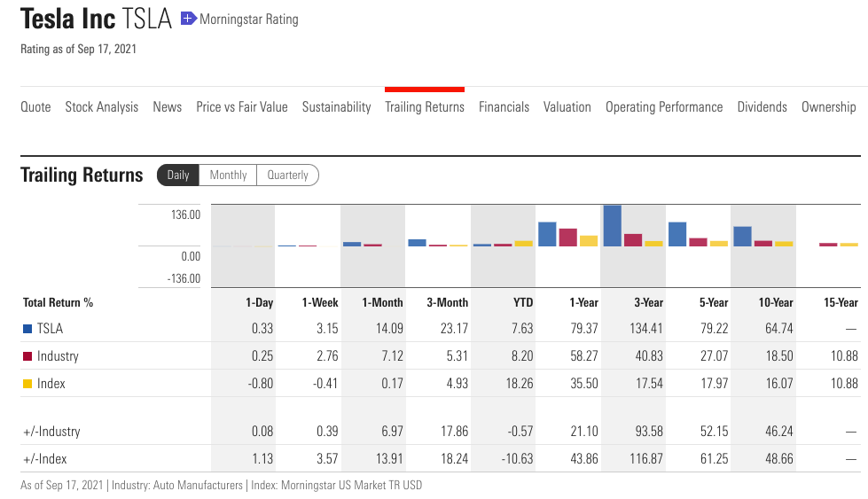868x499 pixels.
Task: Click +/-Index YTD value -10.63
Action: click(517, 458)
